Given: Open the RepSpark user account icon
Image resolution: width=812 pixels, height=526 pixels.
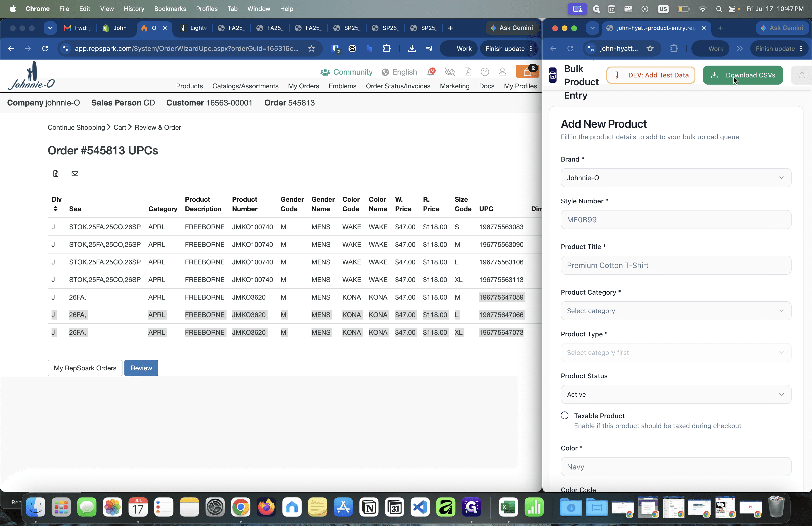Looking at the screenshot, I should pyautogui.click(x=502, y=72).
